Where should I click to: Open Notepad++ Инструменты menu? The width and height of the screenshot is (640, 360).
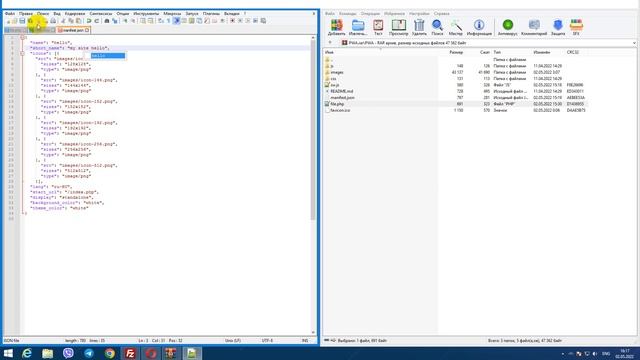[146, 13]
